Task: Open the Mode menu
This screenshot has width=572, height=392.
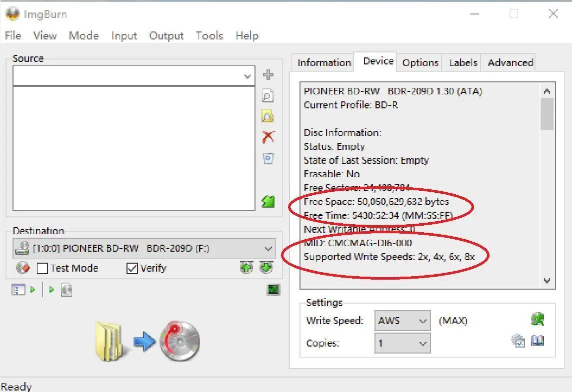Action: click(84, 35)
